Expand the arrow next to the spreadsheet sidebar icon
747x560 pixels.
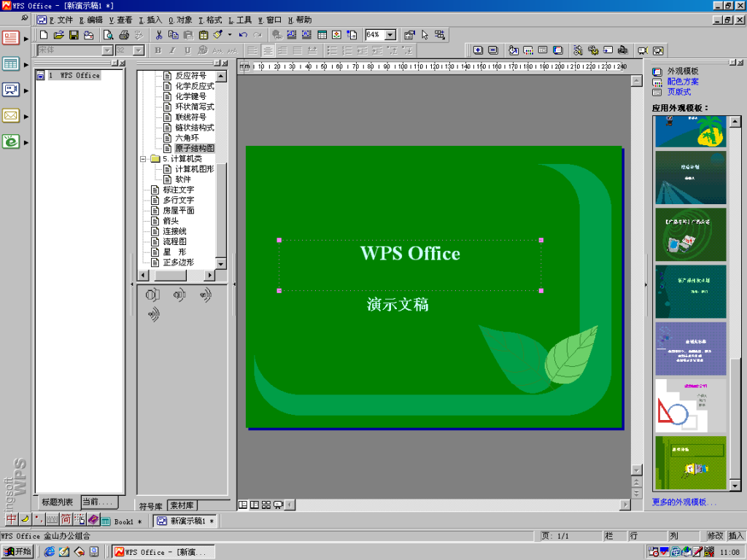[x=26, y=65]
